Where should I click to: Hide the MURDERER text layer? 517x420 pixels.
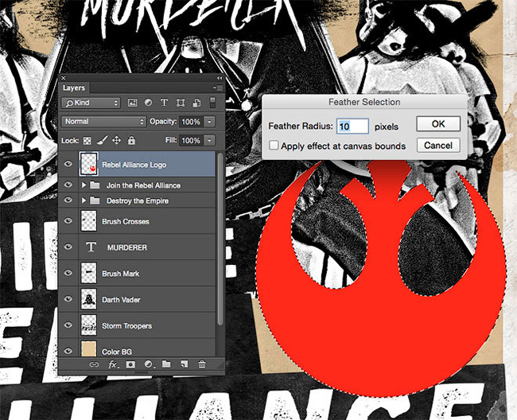[x=68, y=247]
